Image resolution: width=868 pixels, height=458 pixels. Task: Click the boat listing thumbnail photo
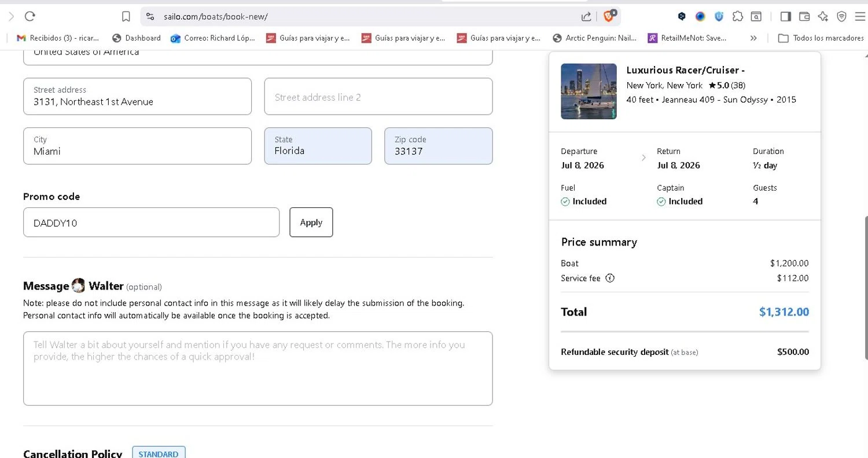click(x=589, y=91)
